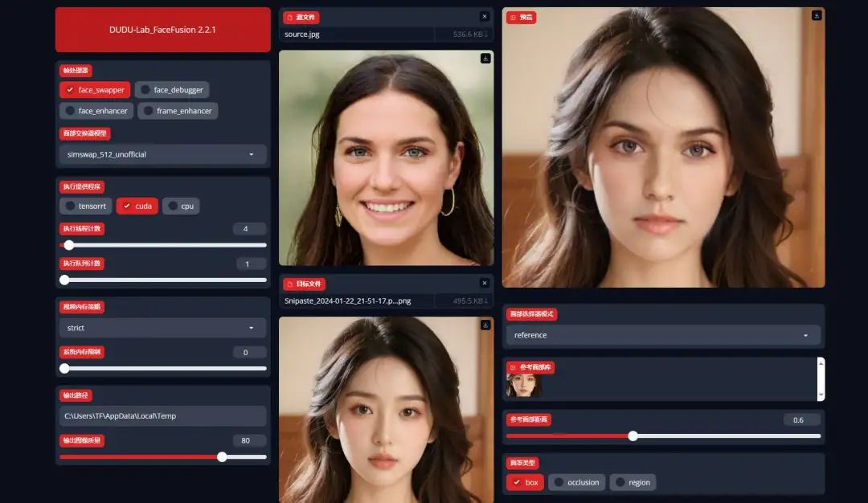Adjust the execution thread count slider
This screenshot has width=868, height=503.
tap(162, 245)
